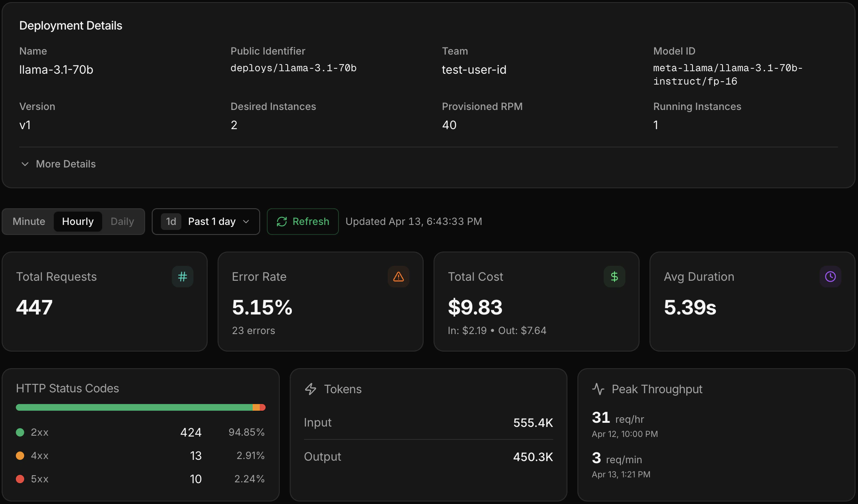Image resolution: width=858 pixels, height=504 pixels.
Task: Click the HTTP status distribution bar
Action: click(140, 407)
